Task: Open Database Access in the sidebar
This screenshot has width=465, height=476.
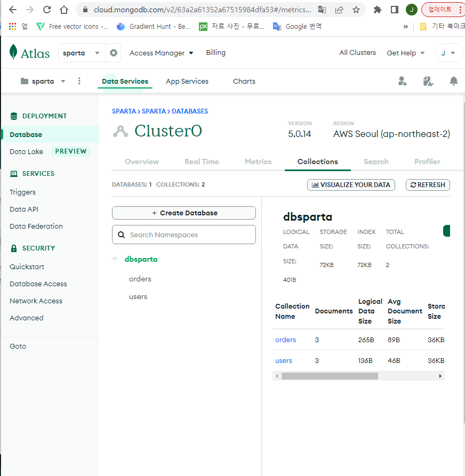Action: (x=38, y=284)
